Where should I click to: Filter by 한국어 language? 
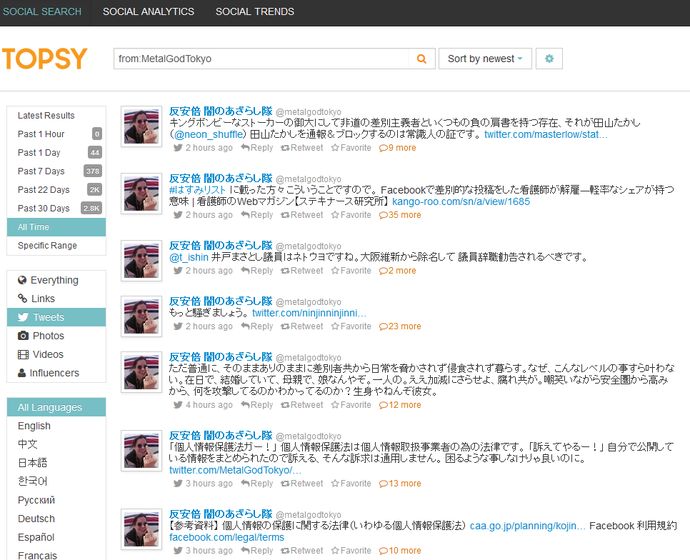point(32,481)
